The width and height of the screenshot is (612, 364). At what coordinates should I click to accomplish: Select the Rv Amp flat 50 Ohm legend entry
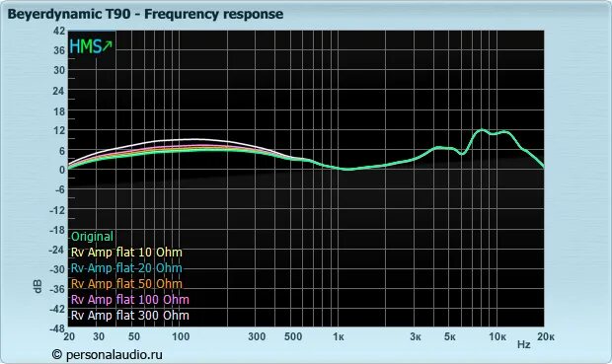(126, 284)
